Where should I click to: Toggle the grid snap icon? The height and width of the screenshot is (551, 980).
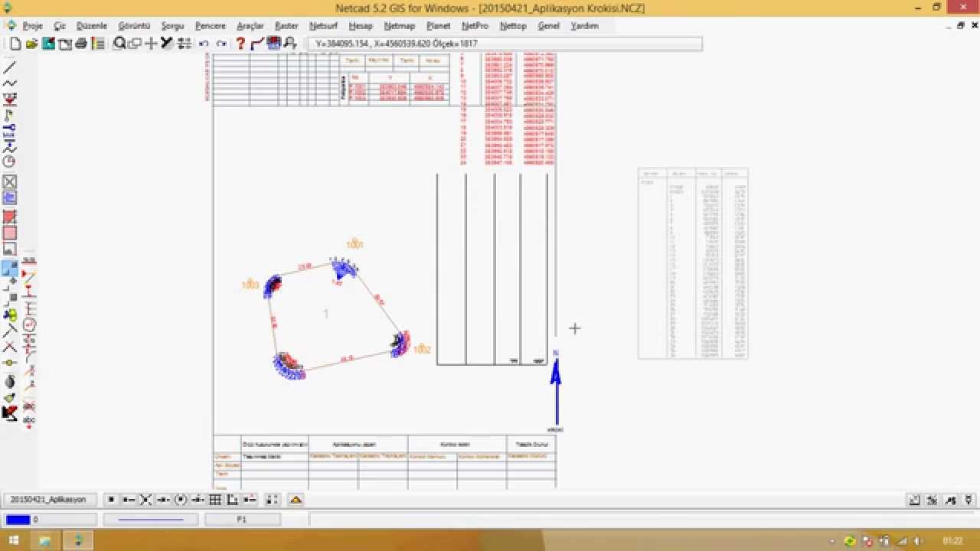[x=215, y=500]
